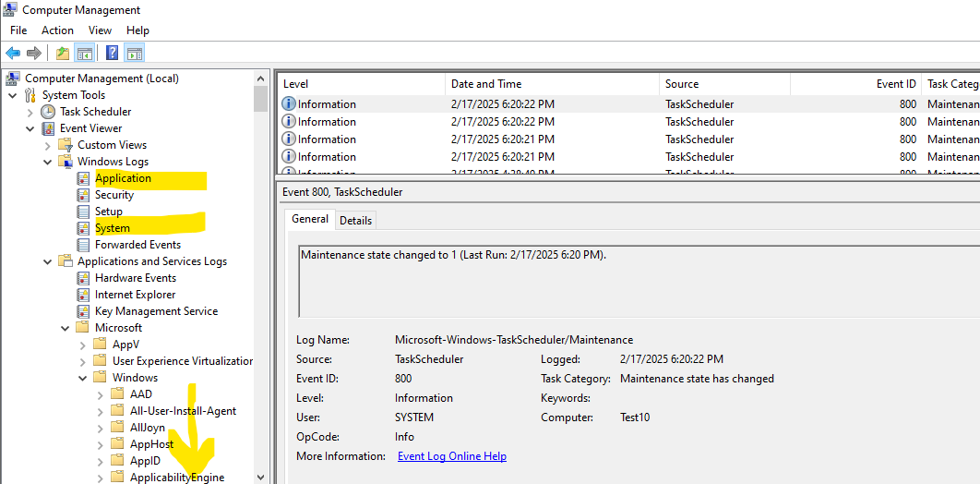Image resolution: width=980 pixels, height=484 pixels.
Task: Click the System log icon
Action: coord(83,228)
